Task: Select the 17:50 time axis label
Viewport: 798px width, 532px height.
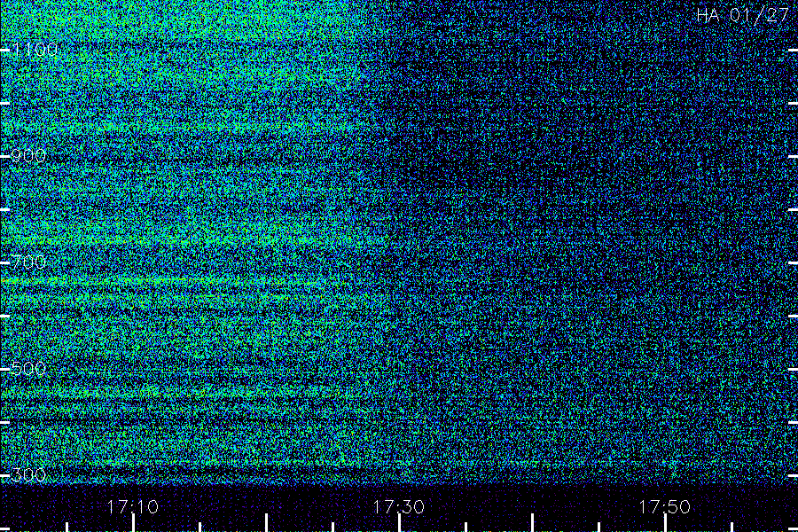Action: 665,507
